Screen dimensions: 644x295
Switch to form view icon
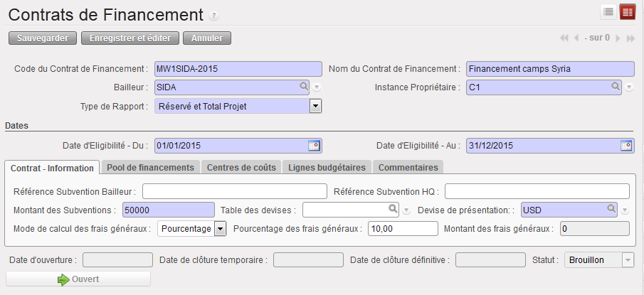[627, 11]
